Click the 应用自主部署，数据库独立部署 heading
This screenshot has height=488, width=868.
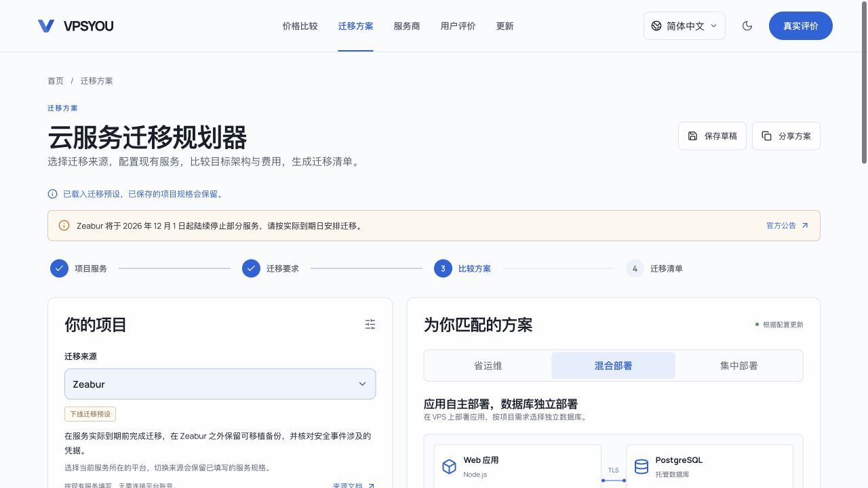(x=500, y=404)
